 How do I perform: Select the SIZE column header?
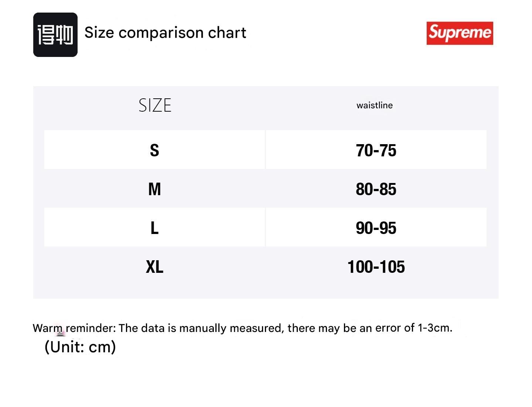point(155,105)
